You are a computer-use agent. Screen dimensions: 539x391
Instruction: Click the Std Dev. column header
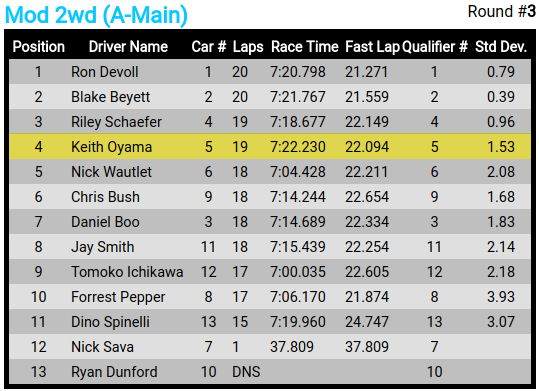point(501,47)
